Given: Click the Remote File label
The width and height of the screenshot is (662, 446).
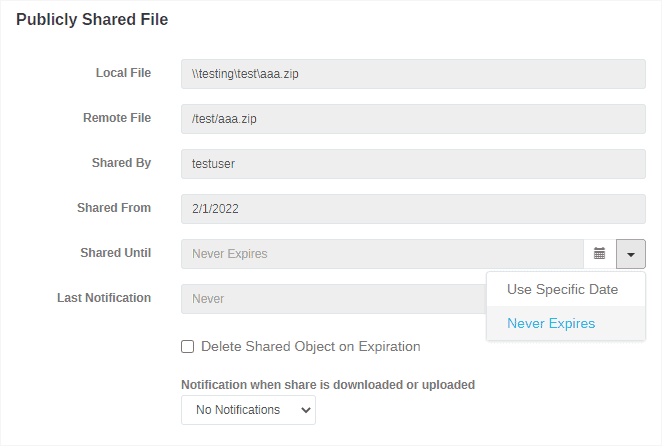Looking at the screenshot, I should coord(117,118).
